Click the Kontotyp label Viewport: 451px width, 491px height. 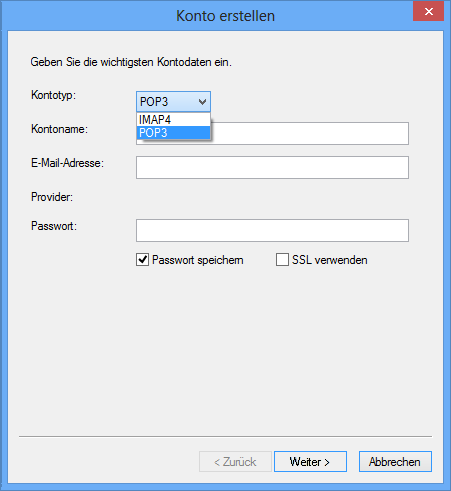[53, 95]
